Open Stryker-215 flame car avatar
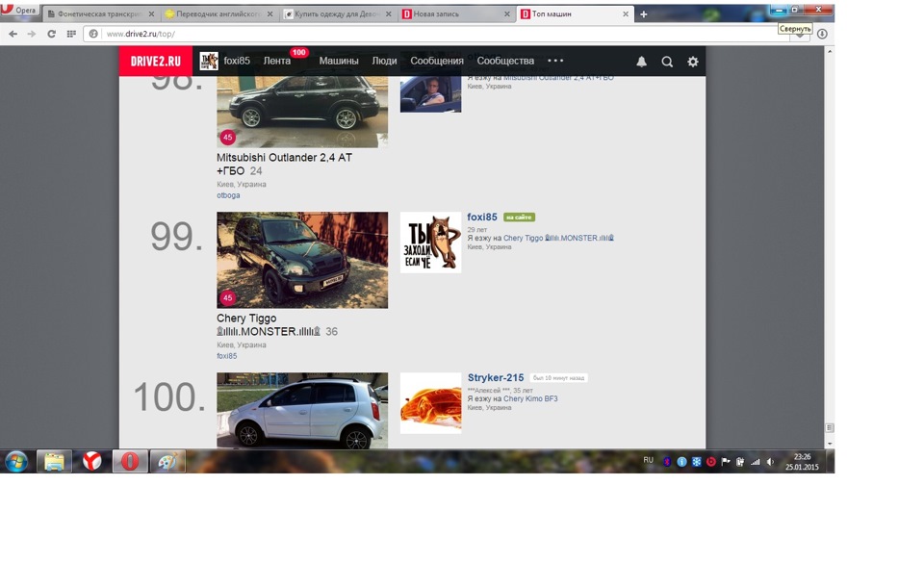This screenshot has height=562, width=924. tap(431, 403)
